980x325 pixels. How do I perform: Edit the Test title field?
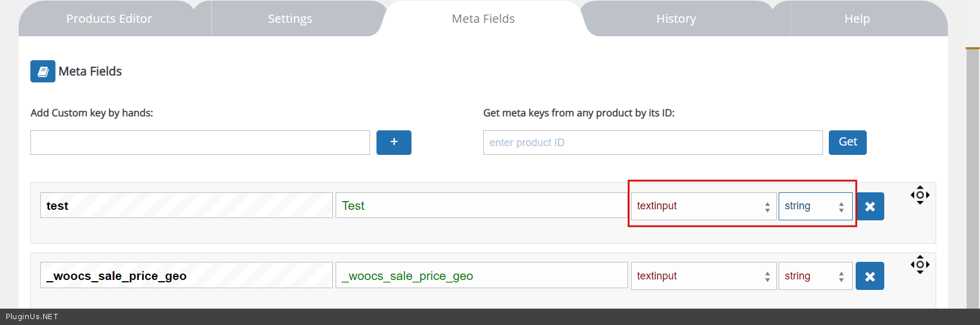coord(481,206)
